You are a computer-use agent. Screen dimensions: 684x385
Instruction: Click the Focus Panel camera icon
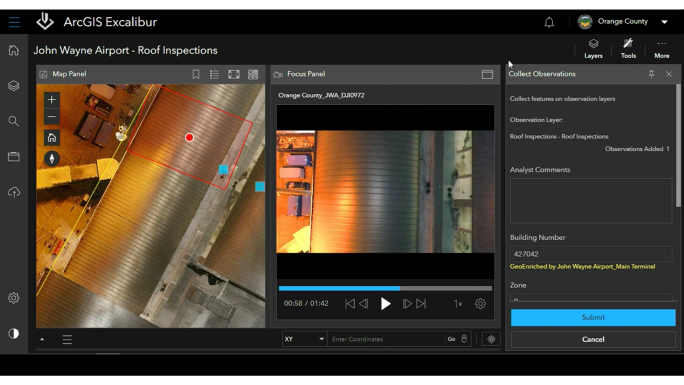pos(278,75)
